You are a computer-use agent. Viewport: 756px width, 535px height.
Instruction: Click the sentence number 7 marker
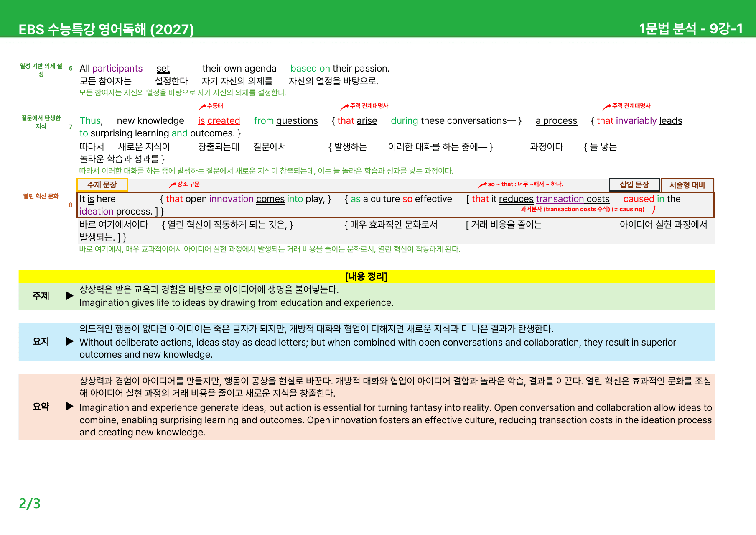tap(71, 127)
